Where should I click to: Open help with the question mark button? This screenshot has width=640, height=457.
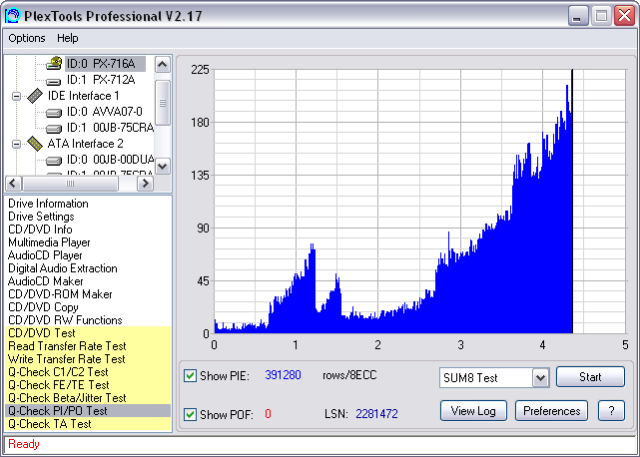(611, 410)
